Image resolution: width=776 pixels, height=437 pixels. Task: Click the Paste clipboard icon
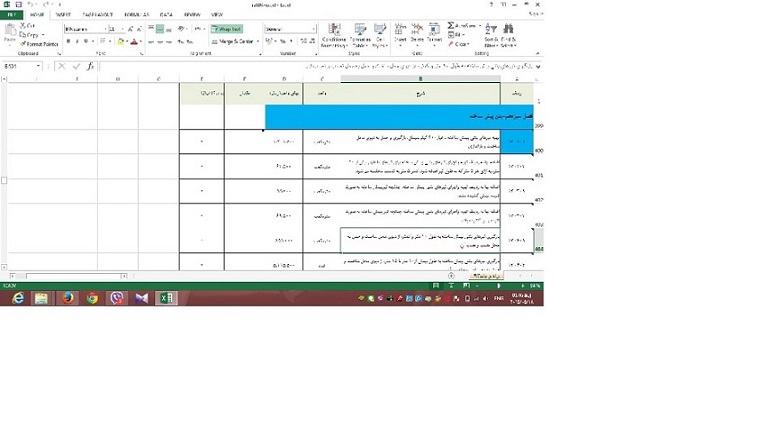(x=9, y=32)
